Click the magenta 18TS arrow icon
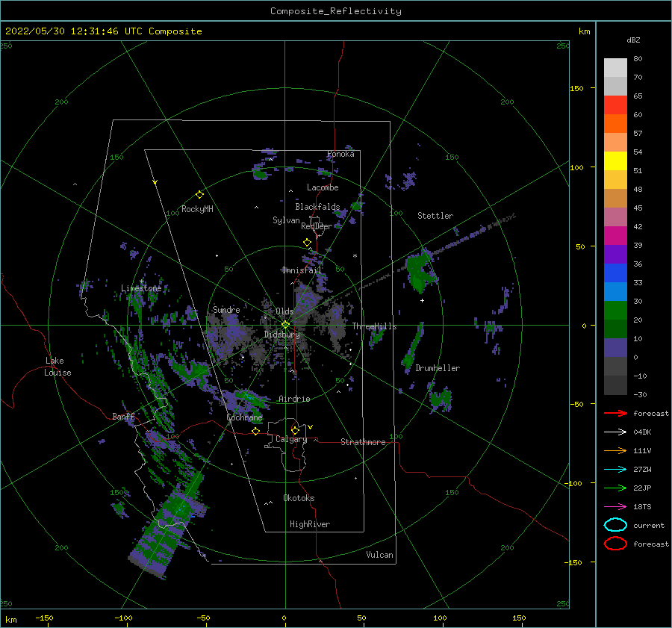The height and width of the screenshot is (628, 672). pyautogui.click(x=615, y=507)
